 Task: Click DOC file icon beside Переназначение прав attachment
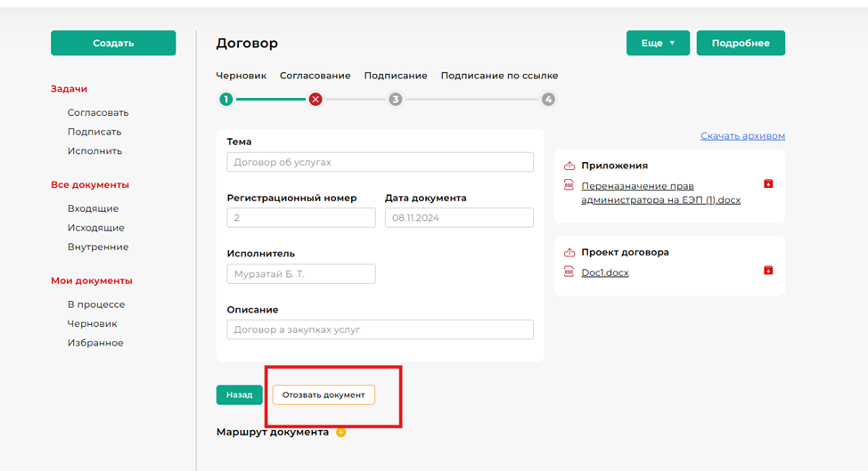click(569, 186)
